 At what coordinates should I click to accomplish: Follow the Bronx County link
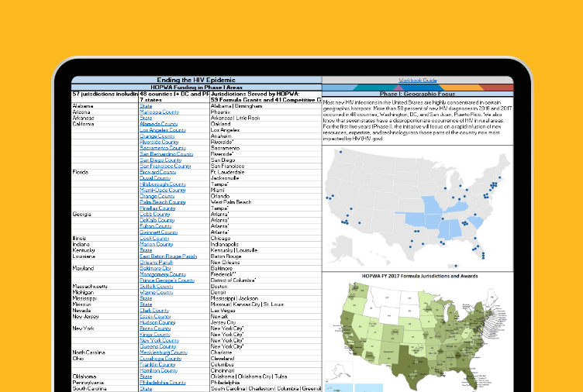click(155, 328)
